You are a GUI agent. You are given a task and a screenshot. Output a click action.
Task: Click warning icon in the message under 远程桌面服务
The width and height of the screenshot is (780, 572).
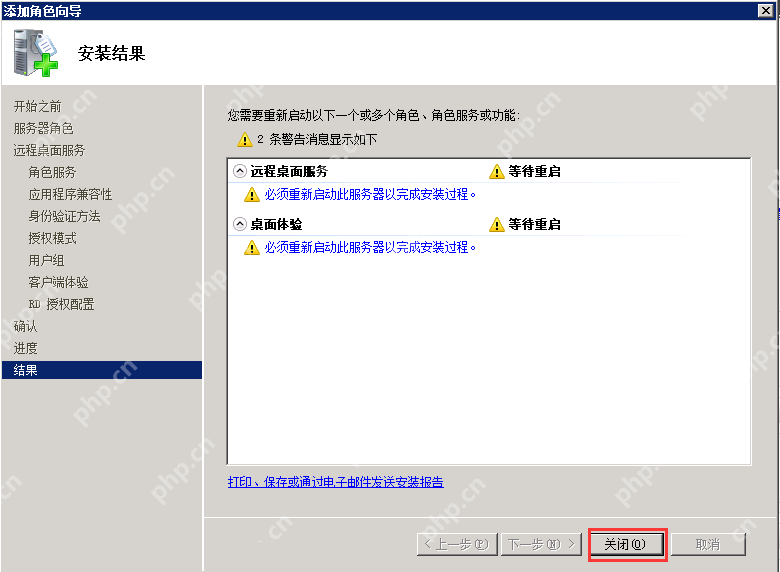(252, 194)
